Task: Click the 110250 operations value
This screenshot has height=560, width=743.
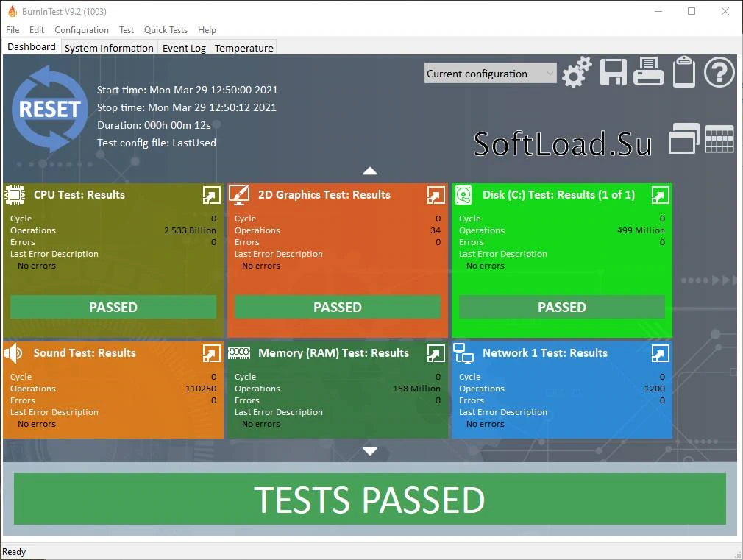Action: click(201, 389)
